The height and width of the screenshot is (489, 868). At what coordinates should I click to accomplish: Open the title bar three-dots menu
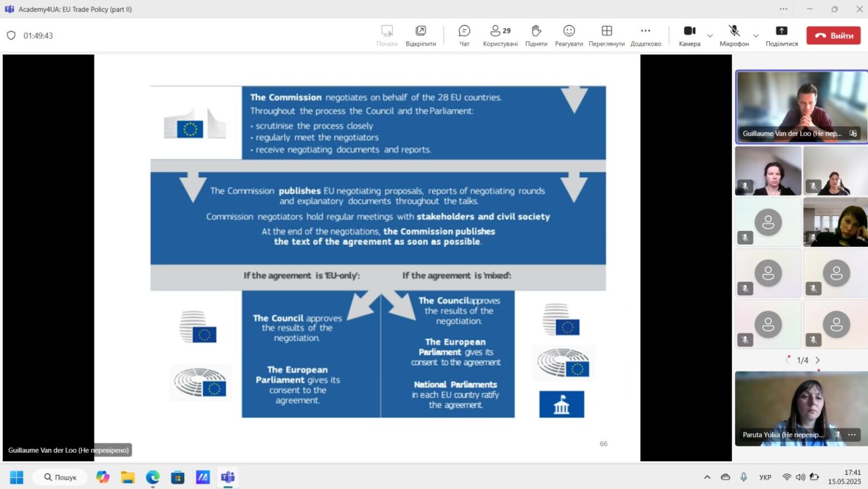pyautogui.click(x=783, y=9)
